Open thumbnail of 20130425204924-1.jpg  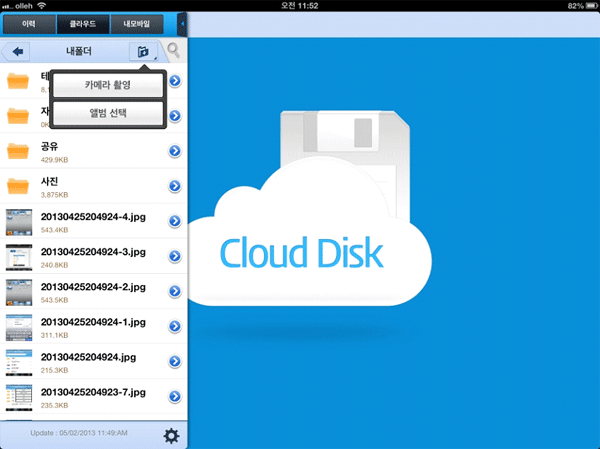coord(19,327)
